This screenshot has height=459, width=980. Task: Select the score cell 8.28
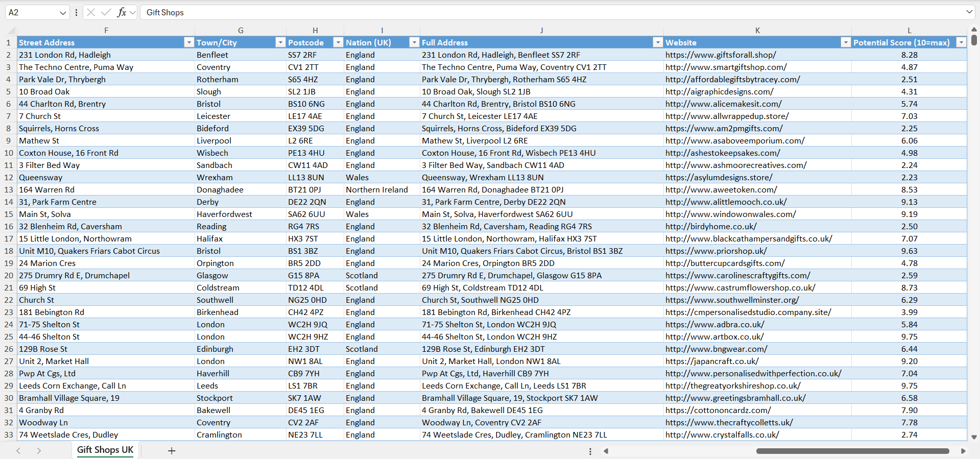[x=909, y=55]
